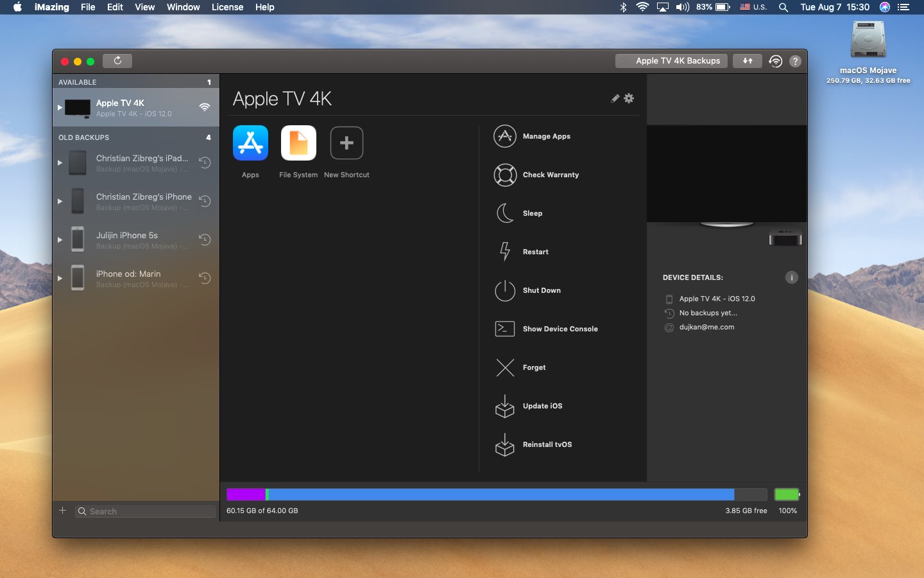Click Reinstall tvOS action
Image resolution: width=924 pixels, height=578 pixels.
(x=547, y=444)
